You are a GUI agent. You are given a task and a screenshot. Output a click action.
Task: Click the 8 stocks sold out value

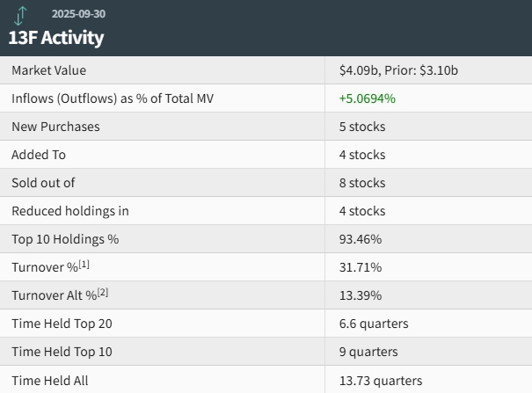click(361, 183)
